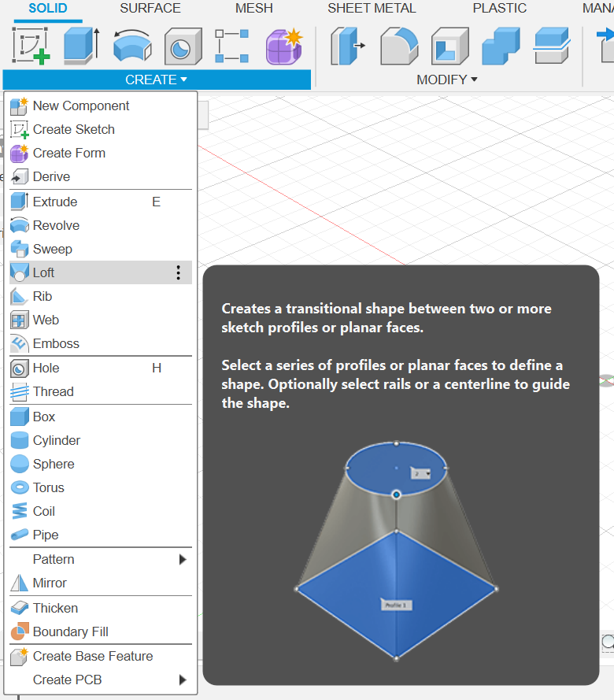Click the Create Sketch toolbar icon
Image resolution: width=614 pixels, height=700 pixels.
(31, 46)
